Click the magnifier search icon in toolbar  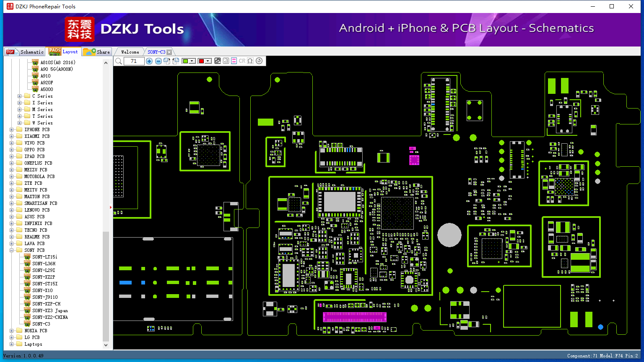tap(119, 61)
